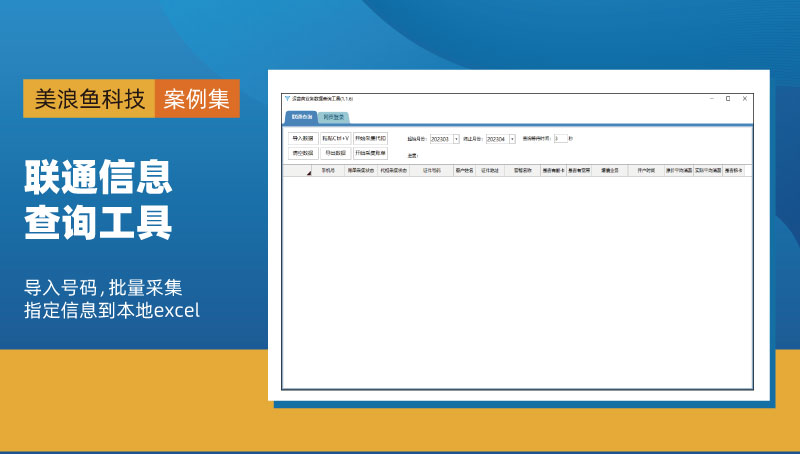Image resolution: width=800 pixels, height=454 pixels.
Task: Switch to the first blue query tab
Action: (302, 117)
